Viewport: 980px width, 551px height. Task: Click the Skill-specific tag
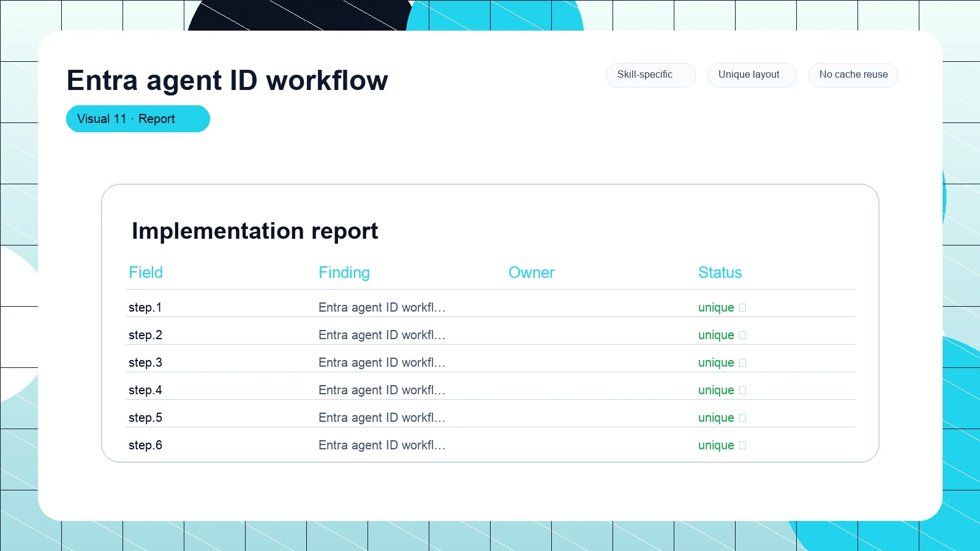pos(650,75)
